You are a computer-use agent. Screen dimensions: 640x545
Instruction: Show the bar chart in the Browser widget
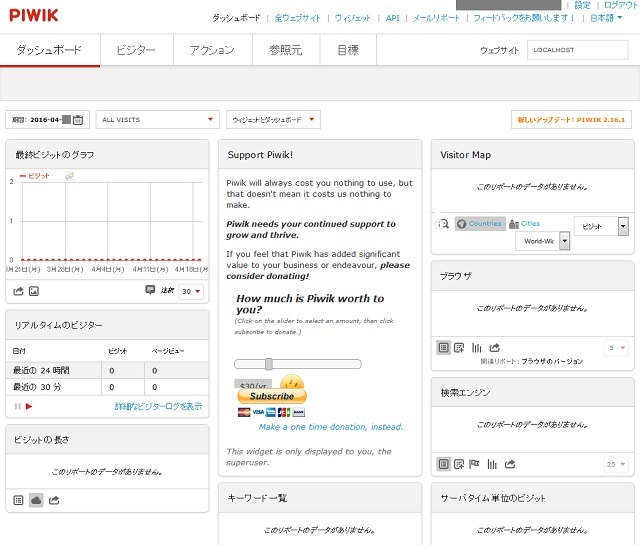[x=476, y=348]
